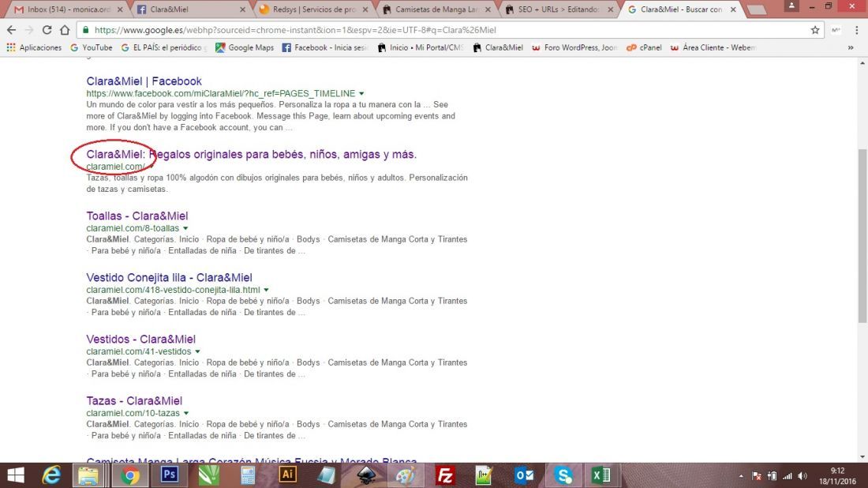Viewport: 868px width, 488px height.
Task: Switch to the Gmail Inbox tab
Action: [69, 9]
